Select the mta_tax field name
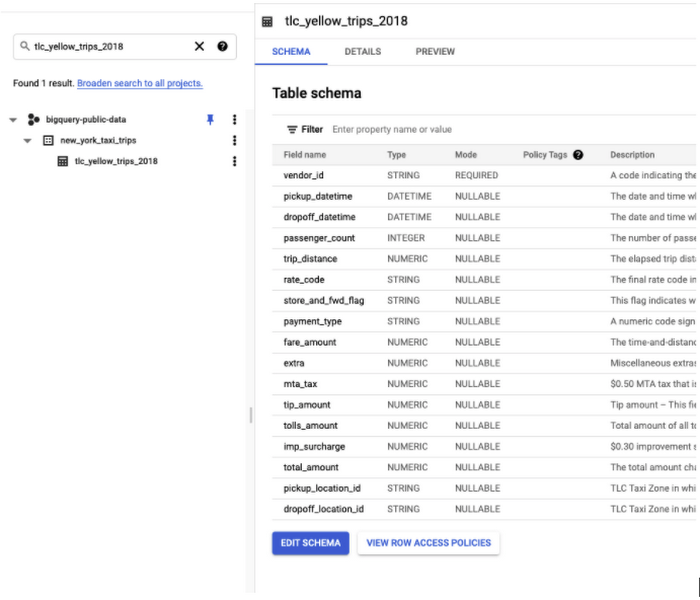The width and height of the screenshot is (700, 600). pos(300,384)
